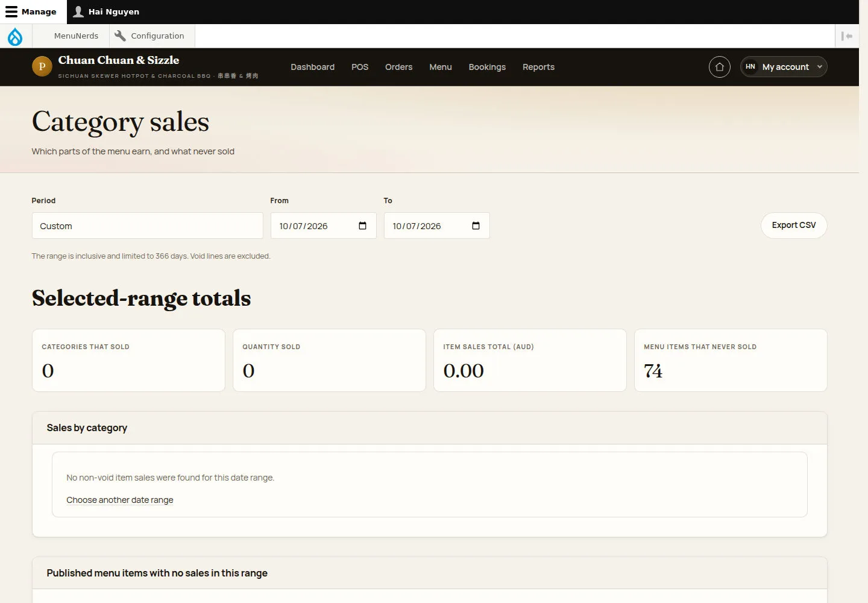Click the Chuan Chuan & Sizzle site name

coord(119,60)
